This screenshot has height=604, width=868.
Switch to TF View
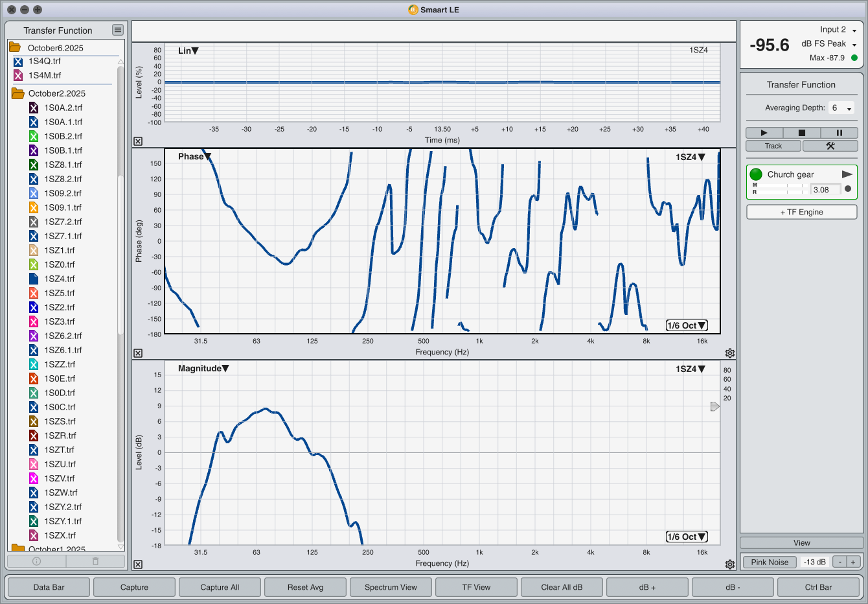[x=476, y=587]
